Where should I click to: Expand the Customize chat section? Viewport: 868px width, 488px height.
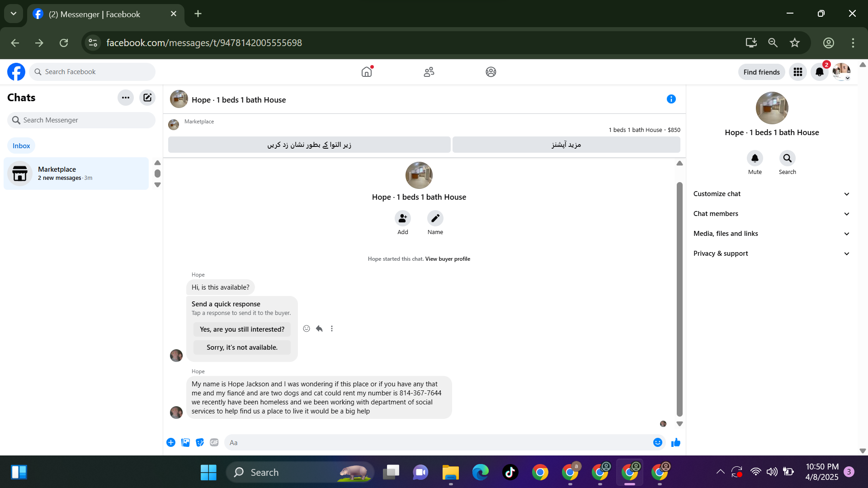coord(771,194)
